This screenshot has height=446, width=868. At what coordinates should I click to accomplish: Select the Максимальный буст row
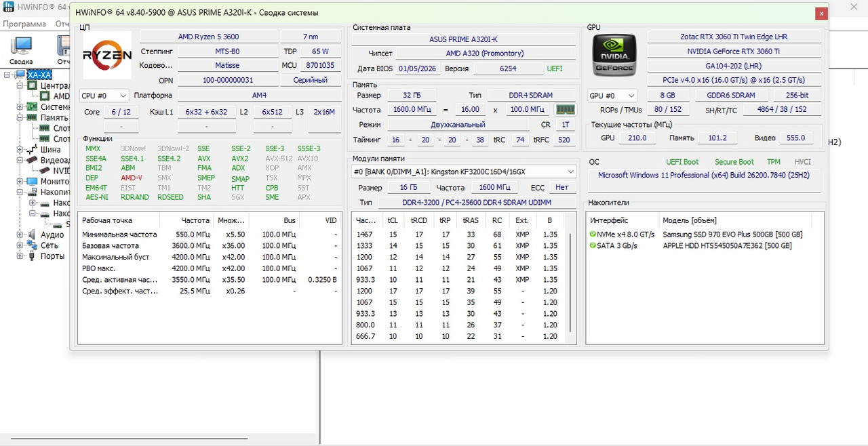click(x=210, y=257)
